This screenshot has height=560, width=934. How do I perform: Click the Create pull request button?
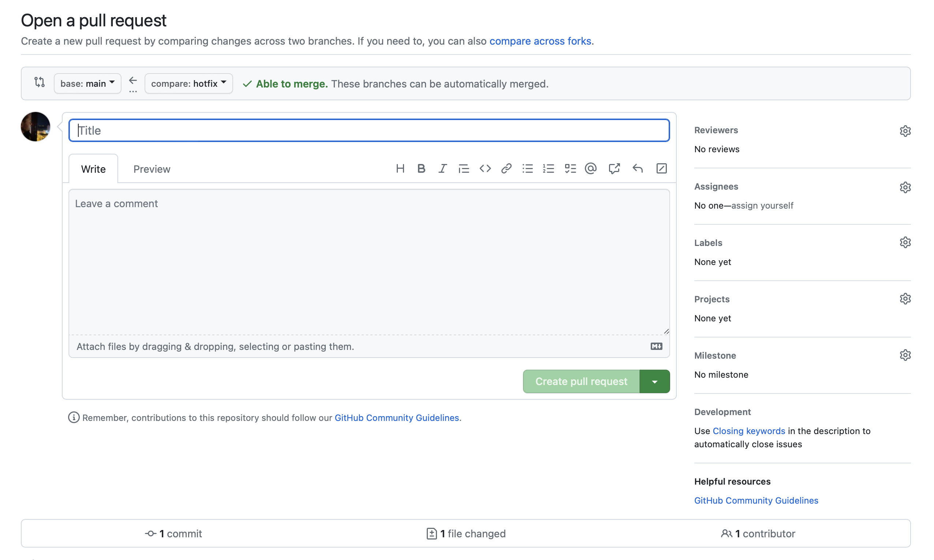coord(581,381)
